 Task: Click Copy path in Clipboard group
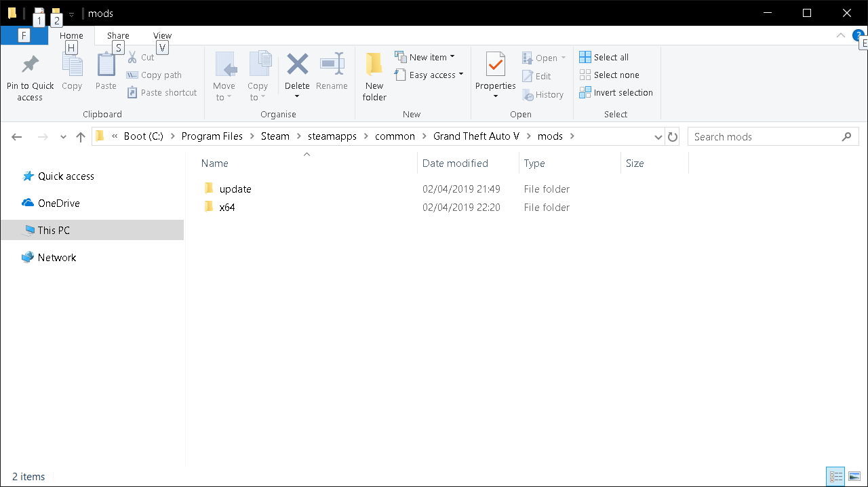click(x=154, y=75)
